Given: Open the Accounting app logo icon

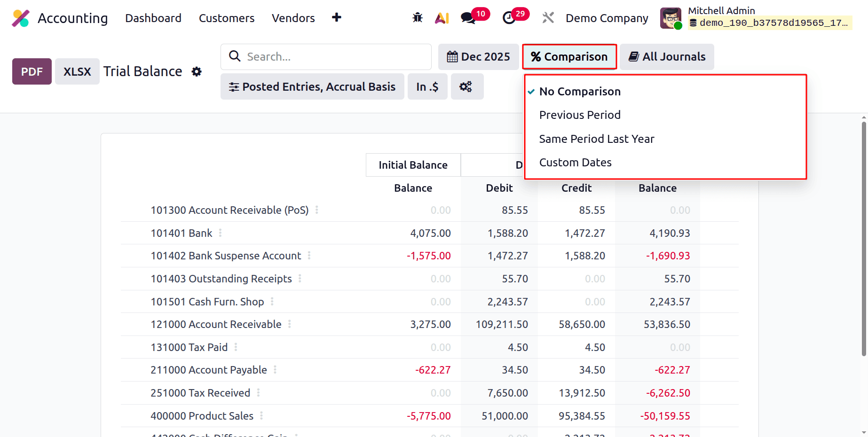Looking at the screenshot, I should [x=21, y=18].
